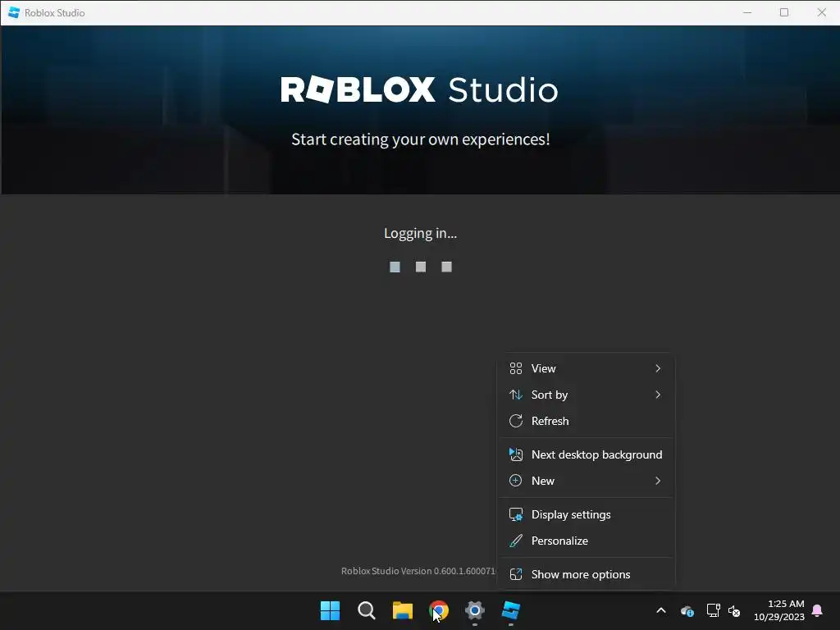Open notifications bell icon

817,610
